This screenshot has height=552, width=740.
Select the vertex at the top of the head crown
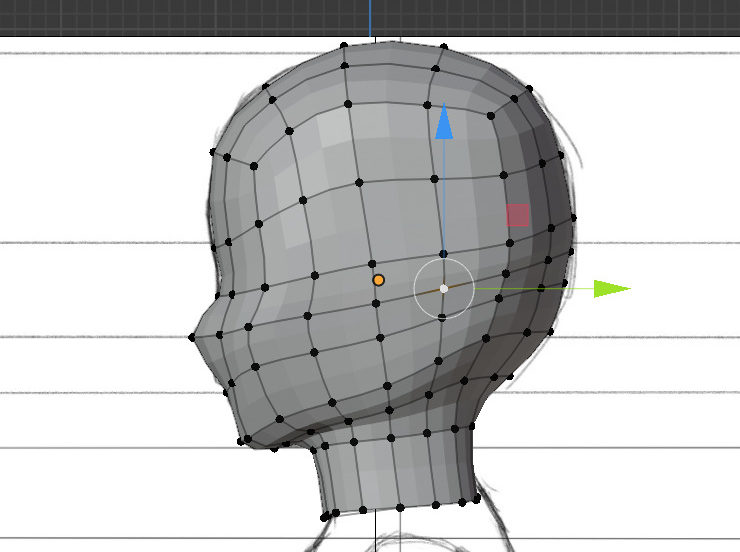pyautogui.click(x=344, y=46)
